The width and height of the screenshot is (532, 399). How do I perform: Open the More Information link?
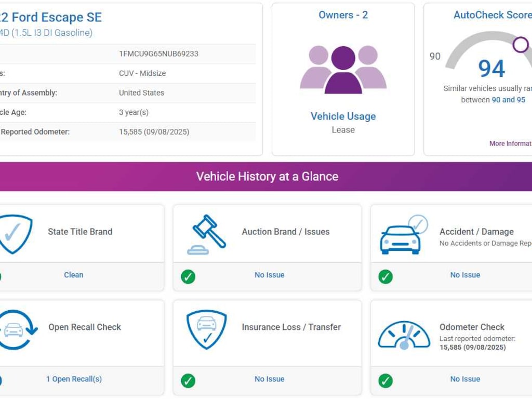(510, 143)
